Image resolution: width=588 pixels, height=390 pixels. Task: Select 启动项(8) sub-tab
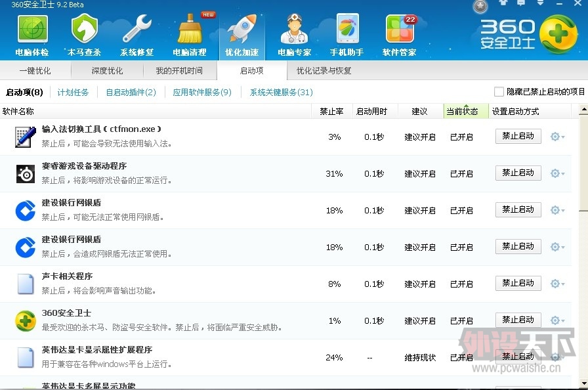[x=24, y=93]
